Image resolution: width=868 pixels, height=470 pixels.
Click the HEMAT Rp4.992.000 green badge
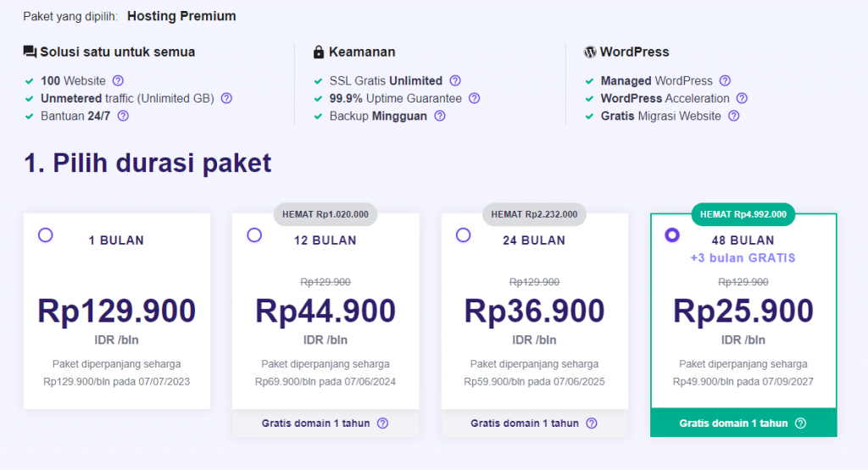click(743, 214)
